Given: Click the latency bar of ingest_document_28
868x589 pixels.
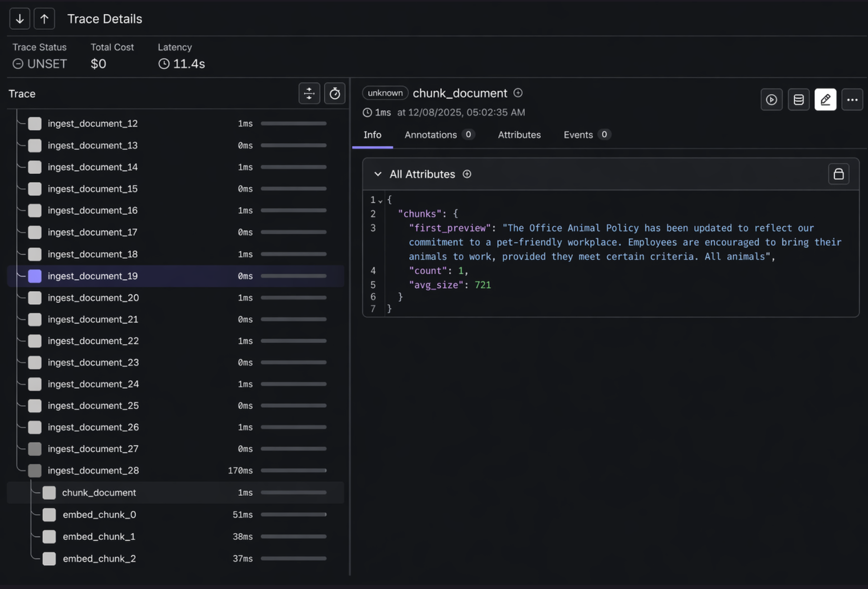Looking at the screenshot, I should pos(294,471).
